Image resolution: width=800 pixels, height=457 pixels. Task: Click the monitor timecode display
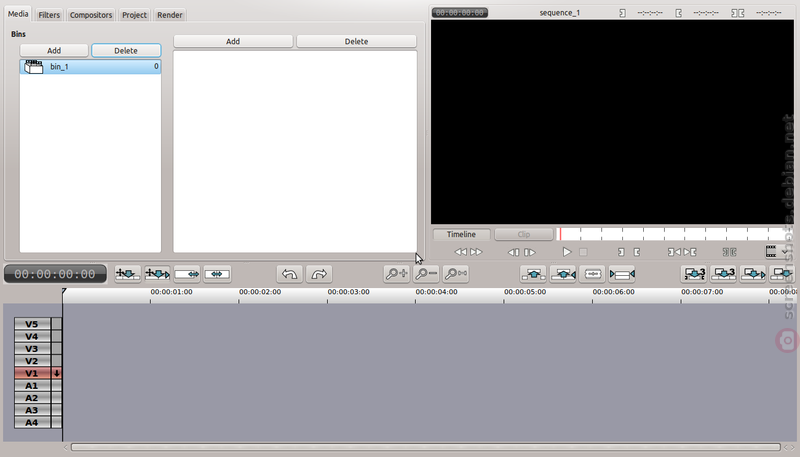tap(460, 13)
